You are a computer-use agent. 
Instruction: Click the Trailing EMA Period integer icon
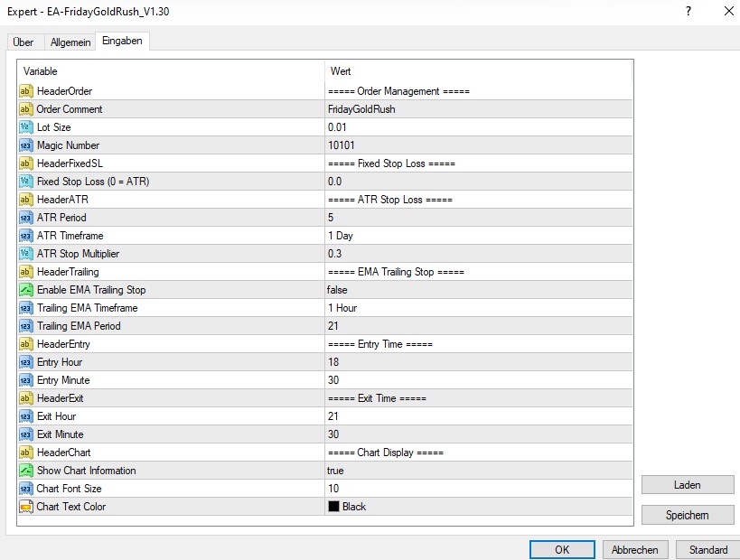[x=25, y=326]
